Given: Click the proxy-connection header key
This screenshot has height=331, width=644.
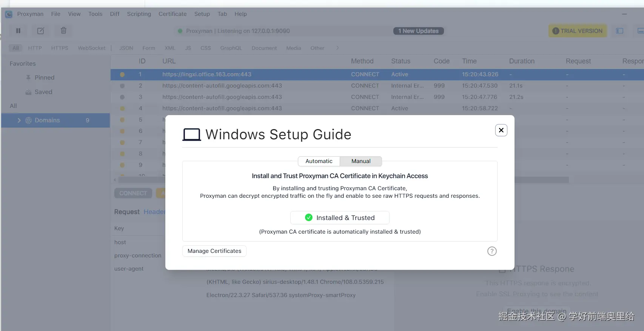Looking at the screenshot, I should coord(138,256).
